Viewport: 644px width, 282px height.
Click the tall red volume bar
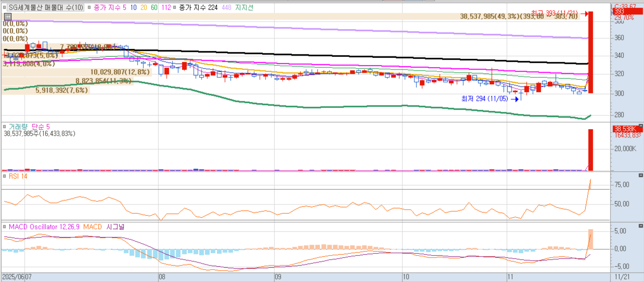pos(590,150)
